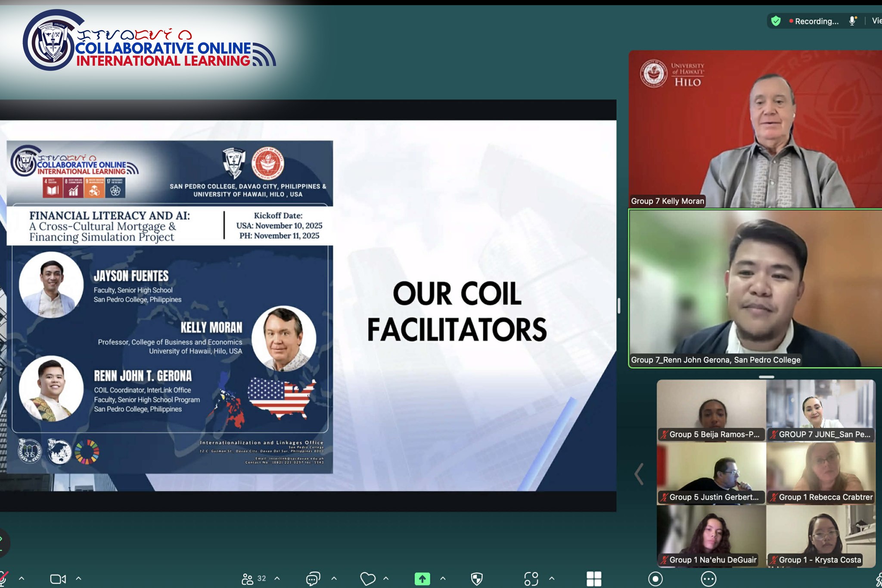
Task: Grab the divider handle beside shared screen
Action: [619, 306]
